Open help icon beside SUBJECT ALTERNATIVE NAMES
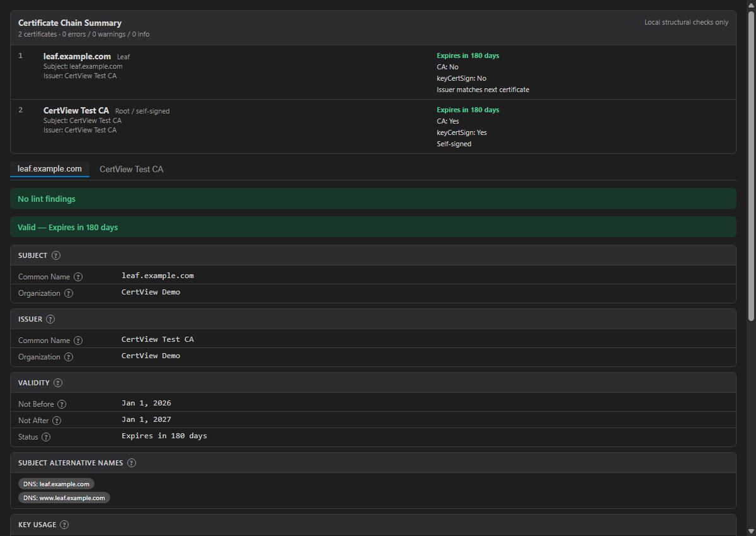Image resolution: width=756 pixels, height=536 pixels. 131,463
